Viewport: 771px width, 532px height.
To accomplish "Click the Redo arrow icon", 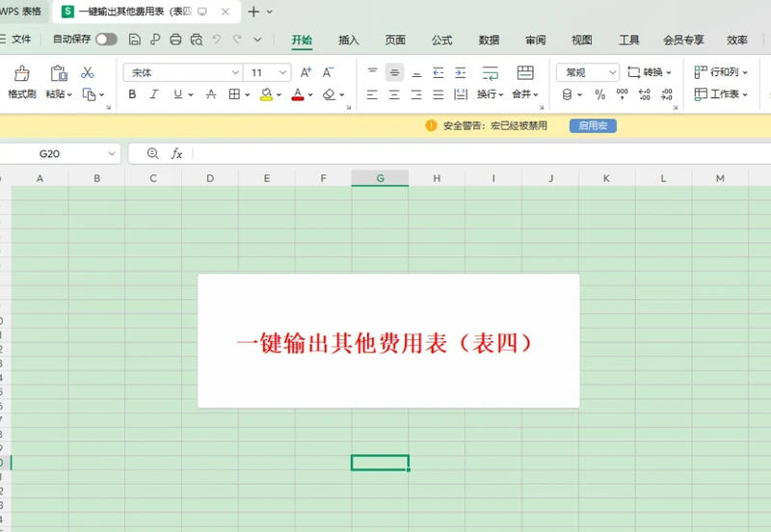I will (237, 40).
